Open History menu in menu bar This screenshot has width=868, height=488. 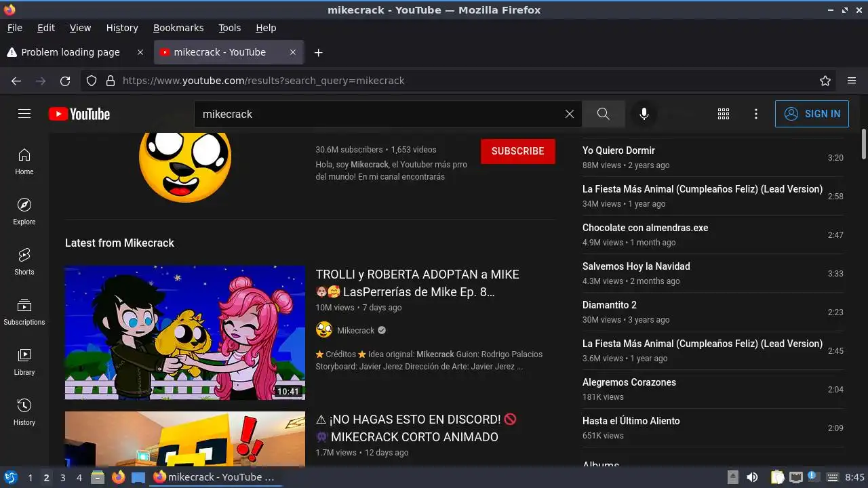tap(122, 28)
